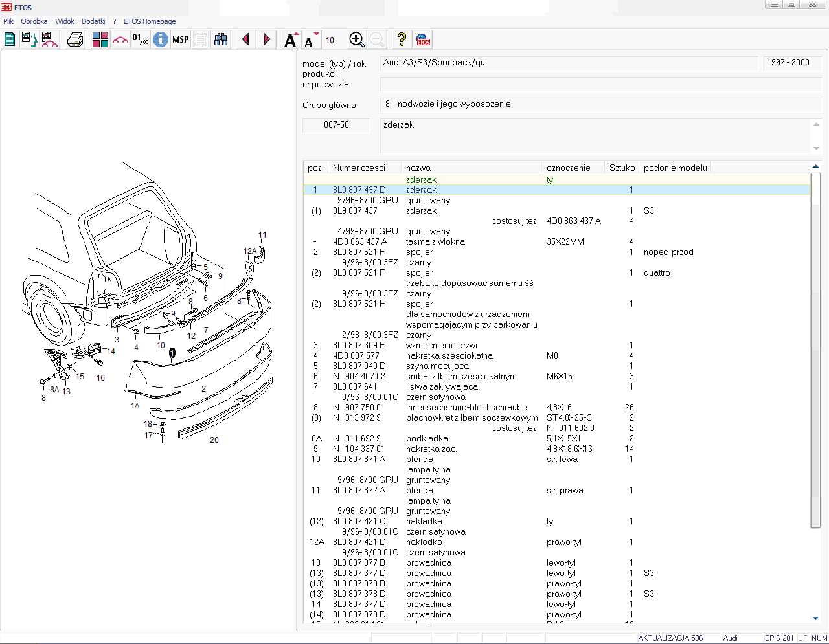Click the Sztuka column header
This screenshot has width=829, height=644.
coord(622,168)
